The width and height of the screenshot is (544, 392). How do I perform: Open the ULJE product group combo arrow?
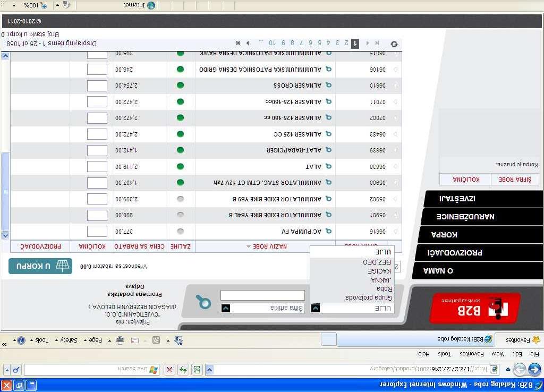point(316,308)
